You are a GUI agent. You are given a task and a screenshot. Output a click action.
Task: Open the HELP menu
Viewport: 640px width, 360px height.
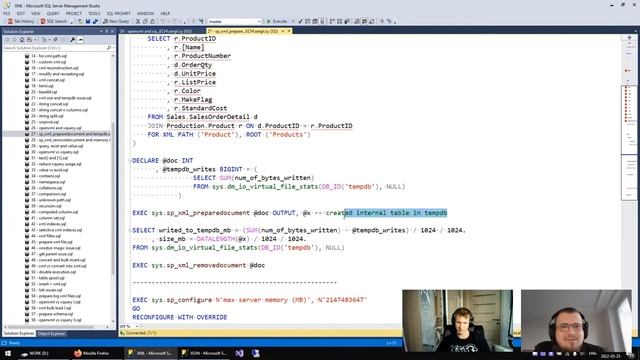(x=165, y=13)
